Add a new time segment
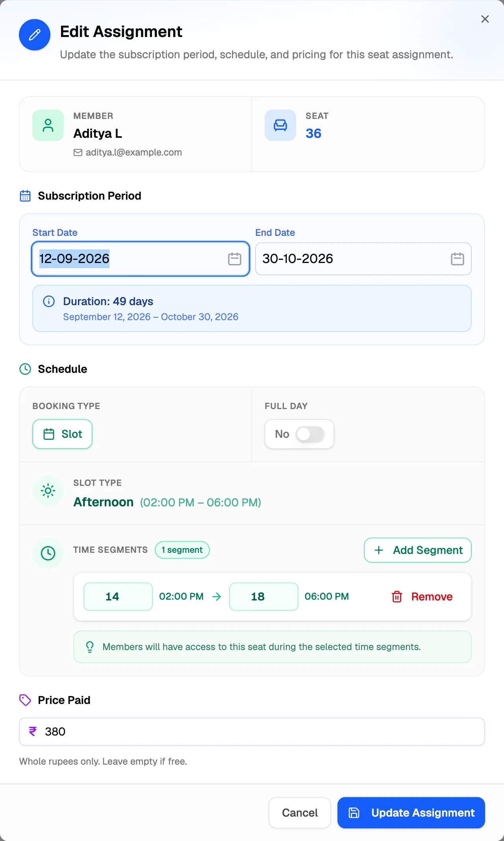Screen dimensions: 504x841 [x=418, y=550]
